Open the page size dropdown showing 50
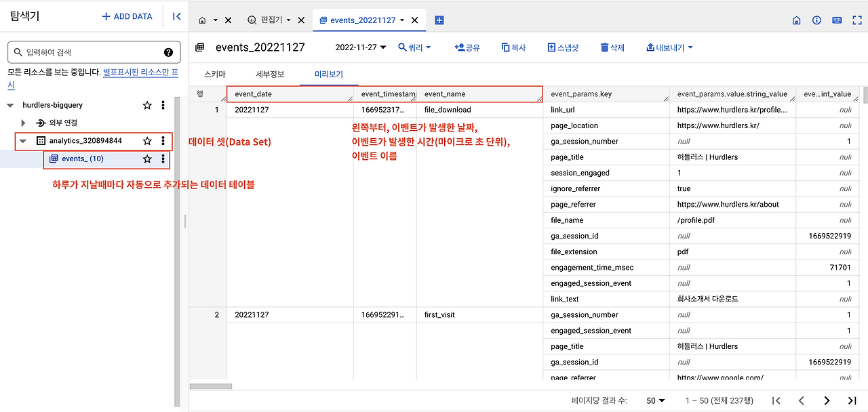868x412 pixels. 653,400
